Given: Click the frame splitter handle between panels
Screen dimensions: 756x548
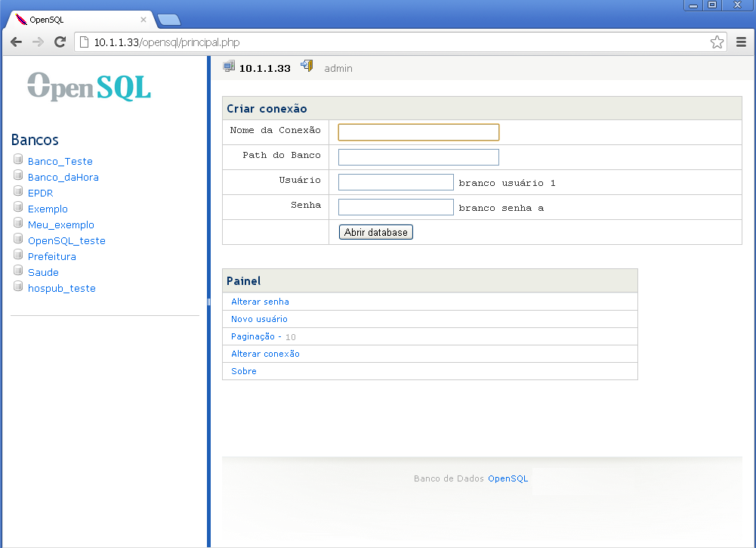Looking at the screenshot, I should (208, 302).
